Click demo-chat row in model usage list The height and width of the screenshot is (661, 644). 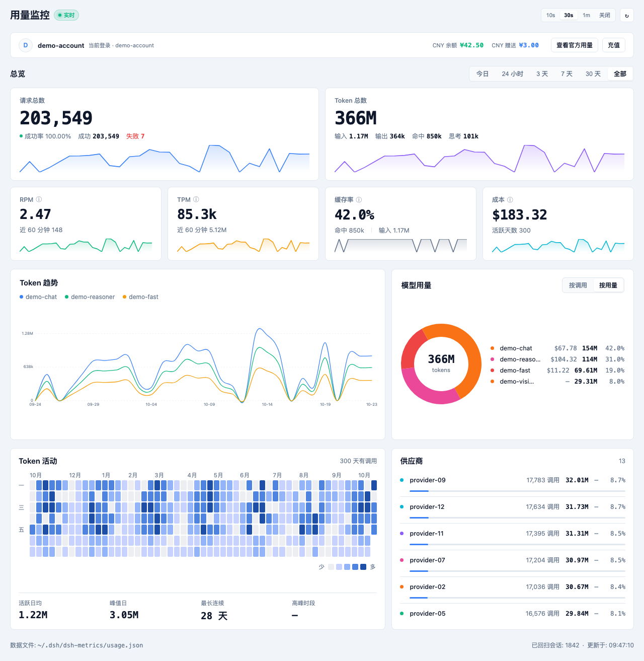coord(557,348)
